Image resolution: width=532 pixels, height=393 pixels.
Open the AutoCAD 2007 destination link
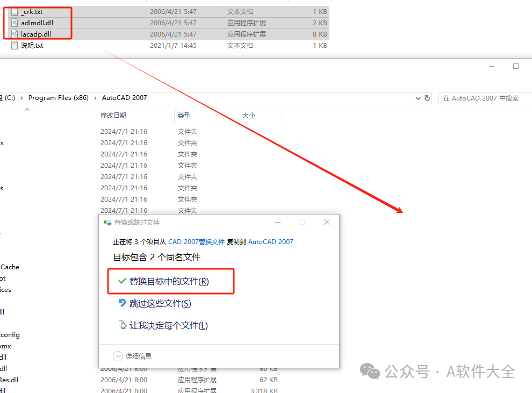[271, 241]
